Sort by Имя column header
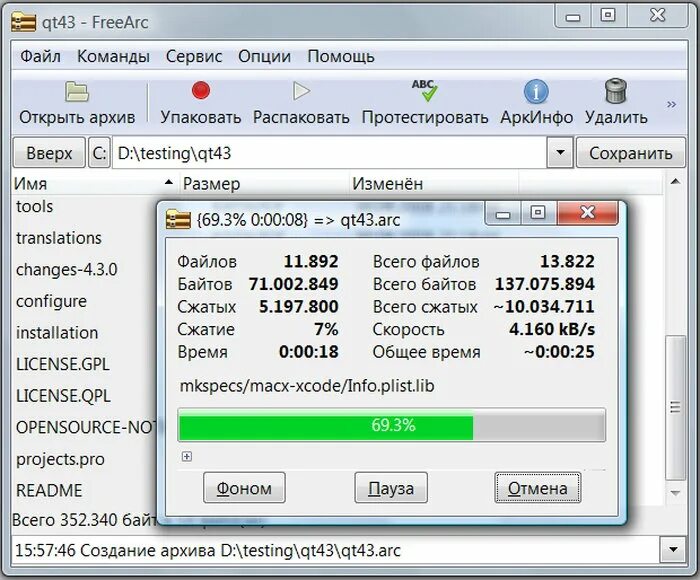Screen dimensions: 700x580 (x=95, y=184)
